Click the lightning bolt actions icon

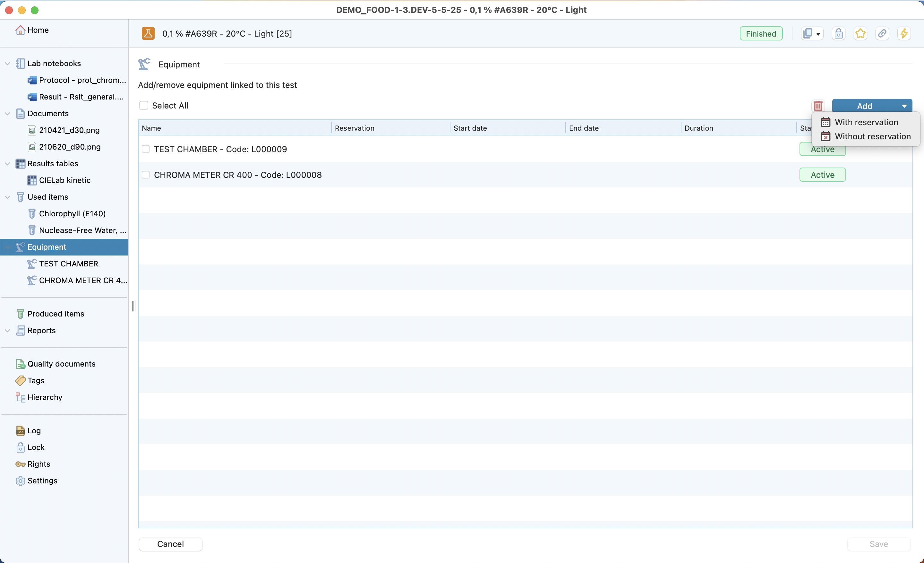tap(904, 34)
